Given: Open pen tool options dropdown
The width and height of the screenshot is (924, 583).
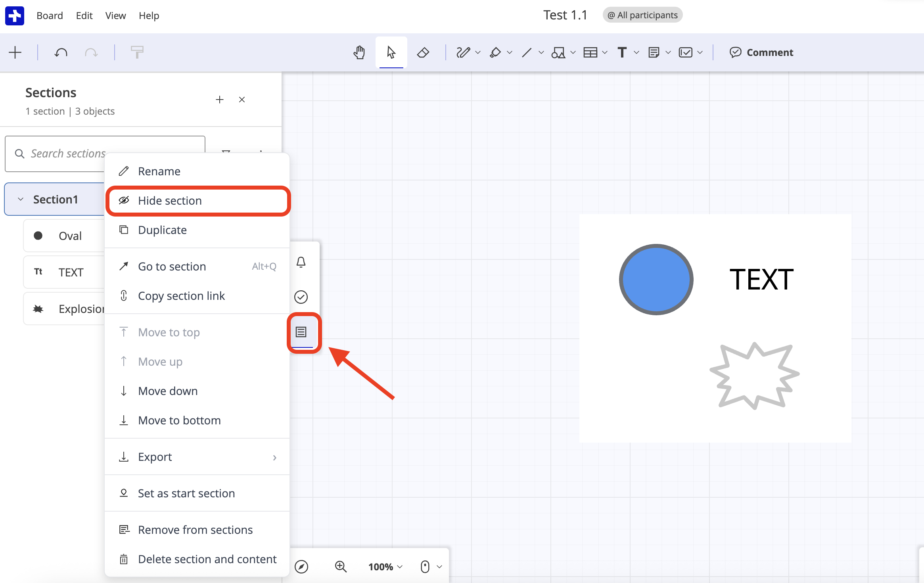Looking at the screenshot, I should click(x=478, y=52).
